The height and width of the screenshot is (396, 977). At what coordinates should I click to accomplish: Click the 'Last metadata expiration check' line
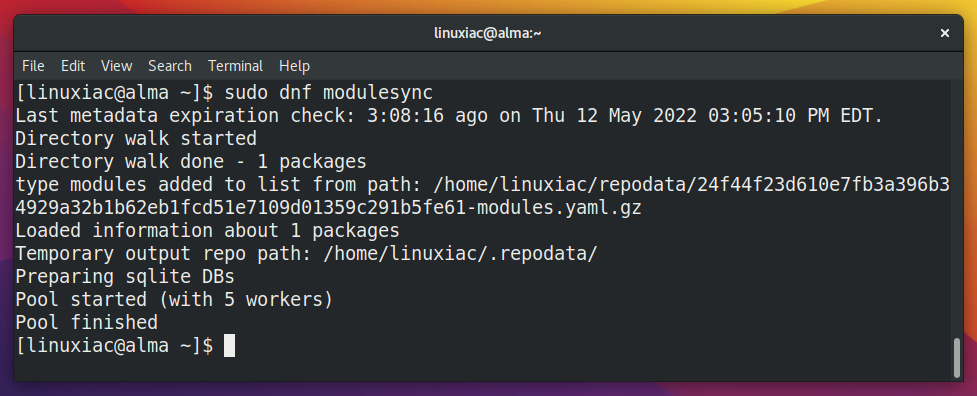tap(449, 116)
